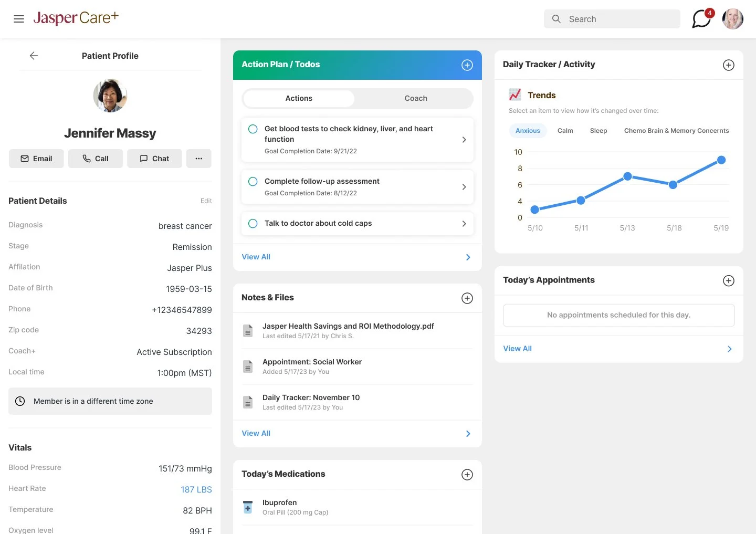This screenshot has height=534, width=756.
Task: Mark Complete follow-up assessment as done
Action: click(253, 181)
